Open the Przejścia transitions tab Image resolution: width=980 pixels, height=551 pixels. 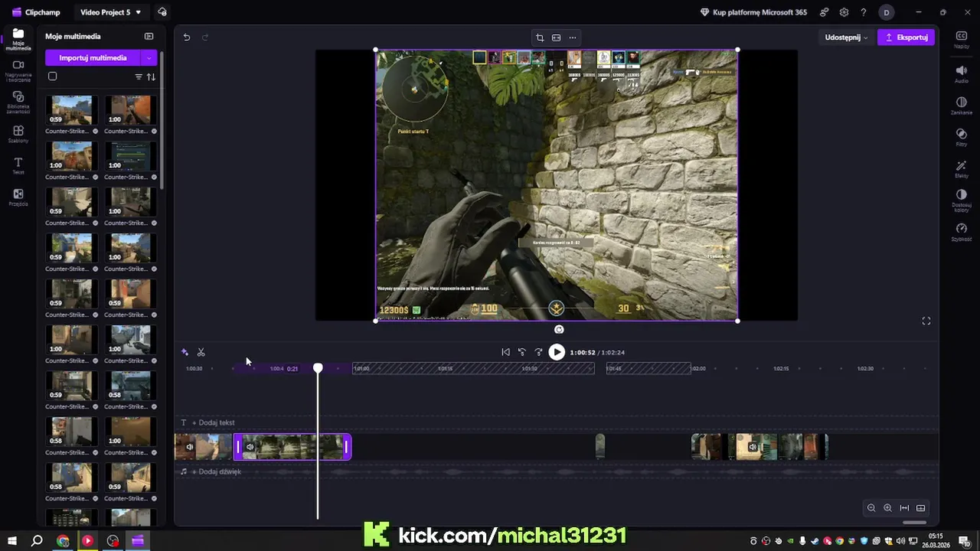pos(18,197)
